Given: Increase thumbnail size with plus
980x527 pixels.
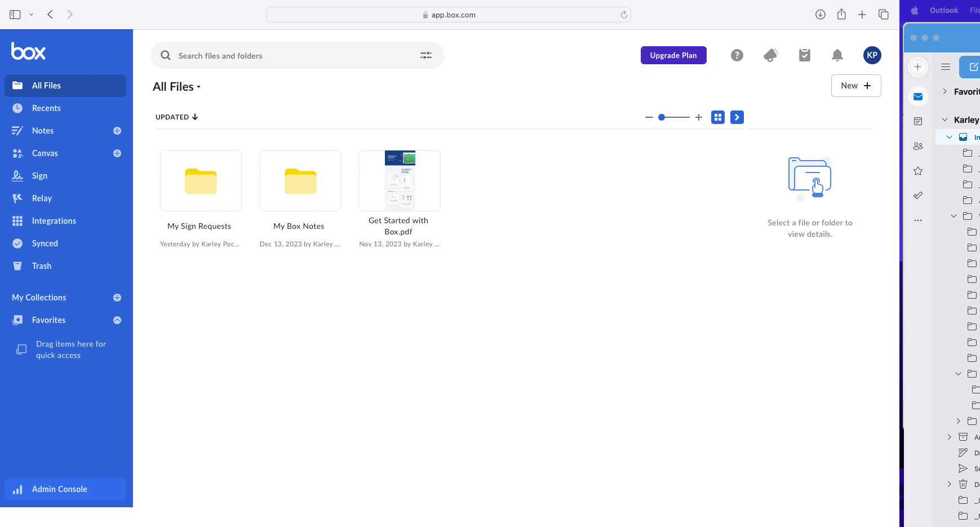Looking at the screenshot, I should (x=699, y=117).
